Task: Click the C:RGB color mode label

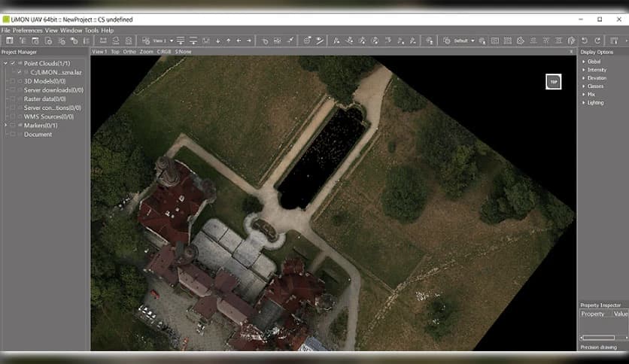Action: click(164, 52)
